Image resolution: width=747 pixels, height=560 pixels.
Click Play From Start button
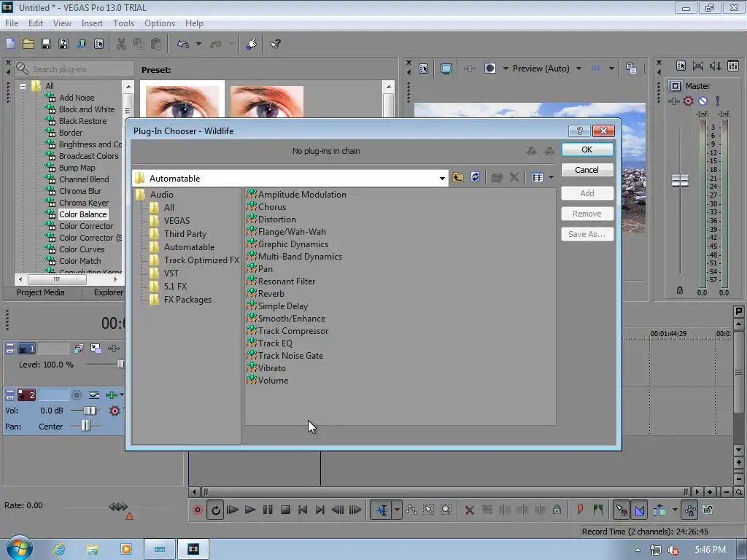233,510
